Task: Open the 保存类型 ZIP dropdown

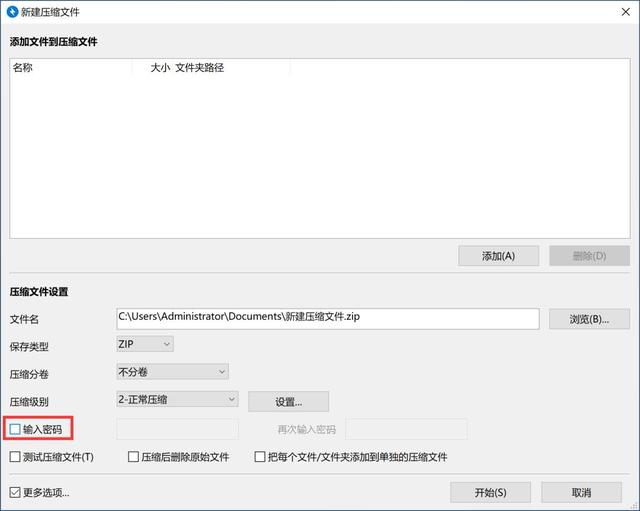Action: pos(145,344)
